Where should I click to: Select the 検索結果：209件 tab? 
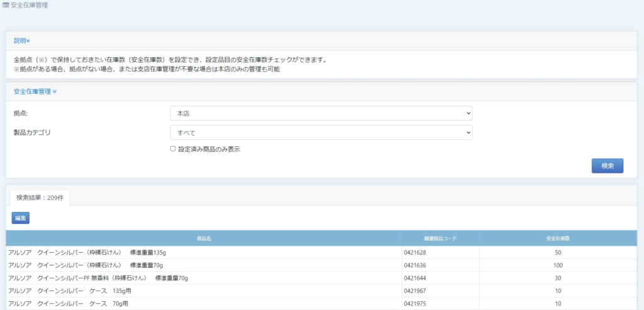(40, 197)
